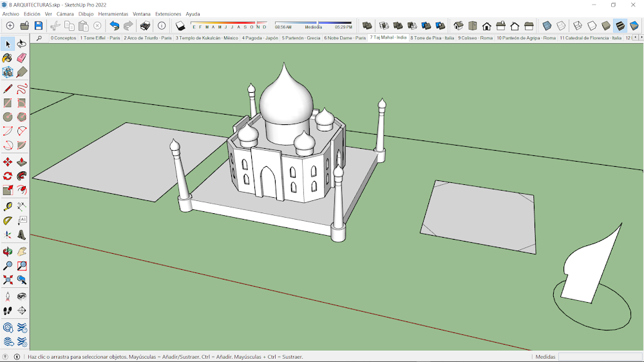Image resolution: width=644 pixels, height=362 pixels.
Task: Select the Rectangle tool
Action: [8, 102]
